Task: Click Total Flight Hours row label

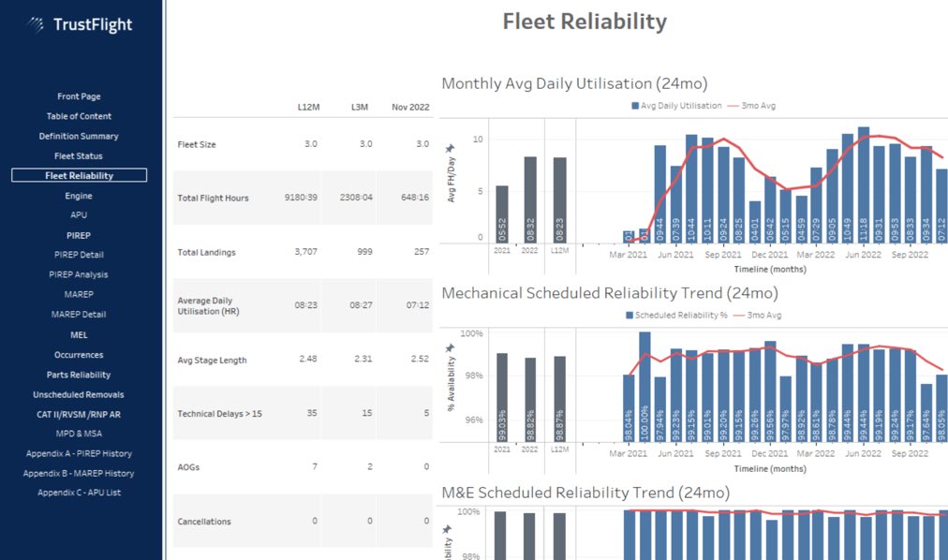Action: pyautogui.click(x=213, y=199)
